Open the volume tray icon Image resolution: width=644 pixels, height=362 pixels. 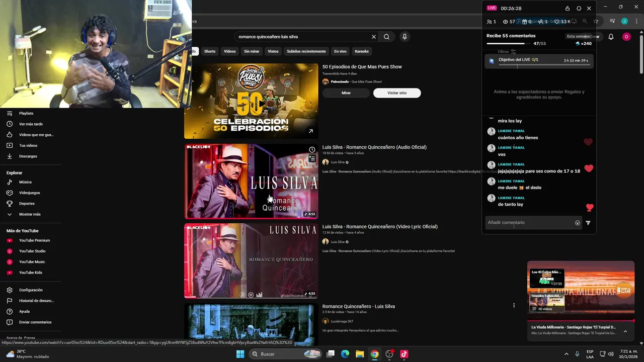coord(610,354)
